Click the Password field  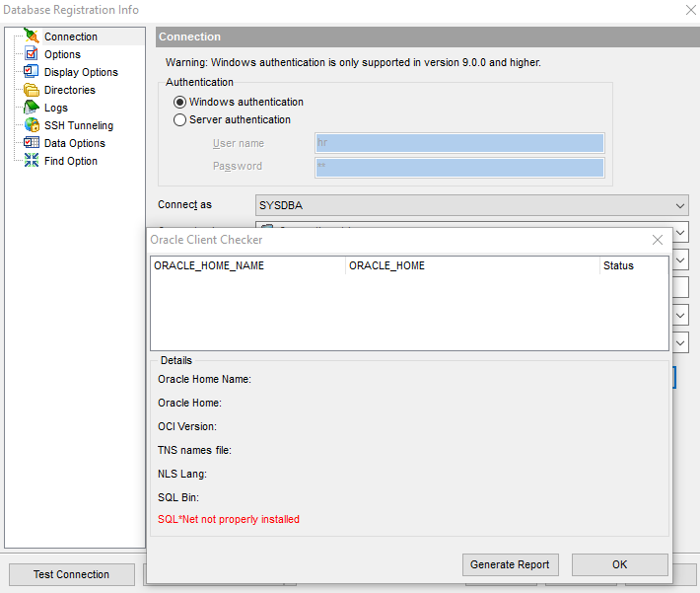(x=459, y=167)
